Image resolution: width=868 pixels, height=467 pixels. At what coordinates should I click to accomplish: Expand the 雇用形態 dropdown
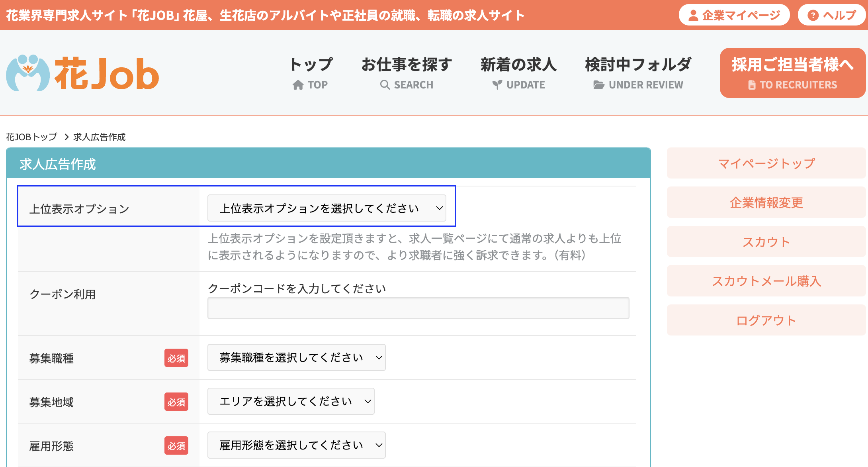[296, 445]
